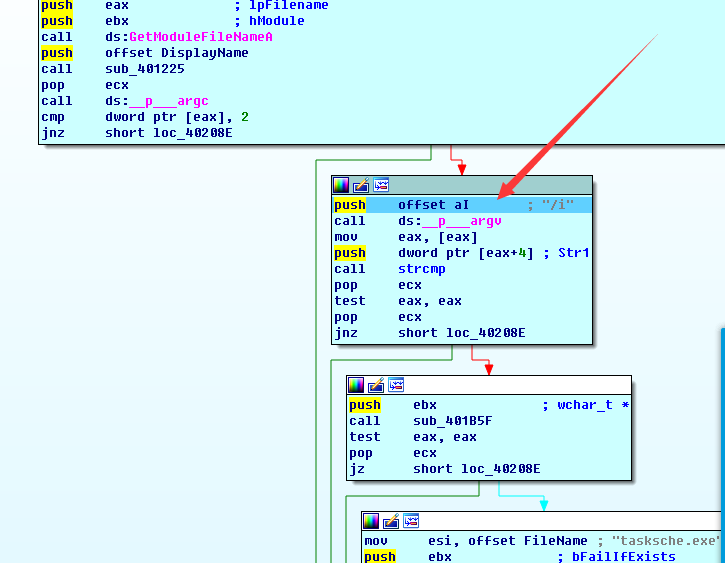The height and width of the screenshot is (563, 725).
Task: Select the __p___argv import name
Action: coord(462,221)
